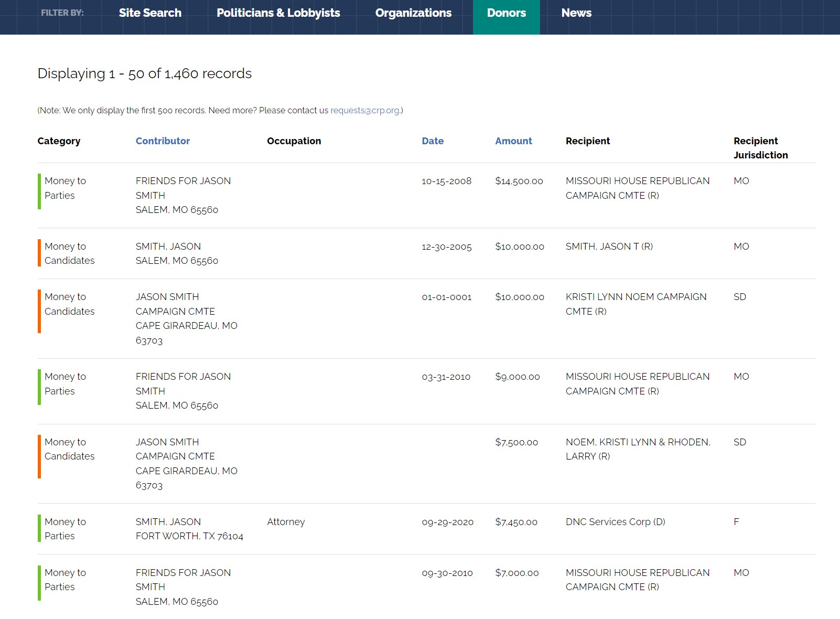The height and width of the screenshot is (619, 840).
Task: Click the $9,000.00 amount cell
Action: click(x=518, y=377)
